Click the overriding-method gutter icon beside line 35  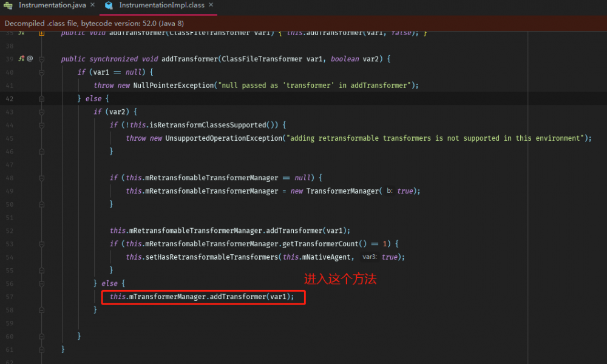pyautogui.click(x=20, y=33)
